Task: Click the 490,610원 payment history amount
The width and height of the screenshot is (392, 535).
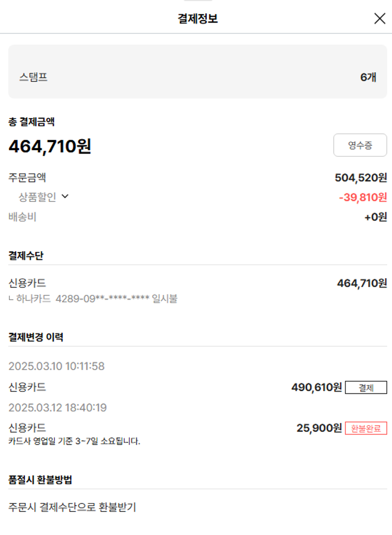Action: click(x=316, y=388)
